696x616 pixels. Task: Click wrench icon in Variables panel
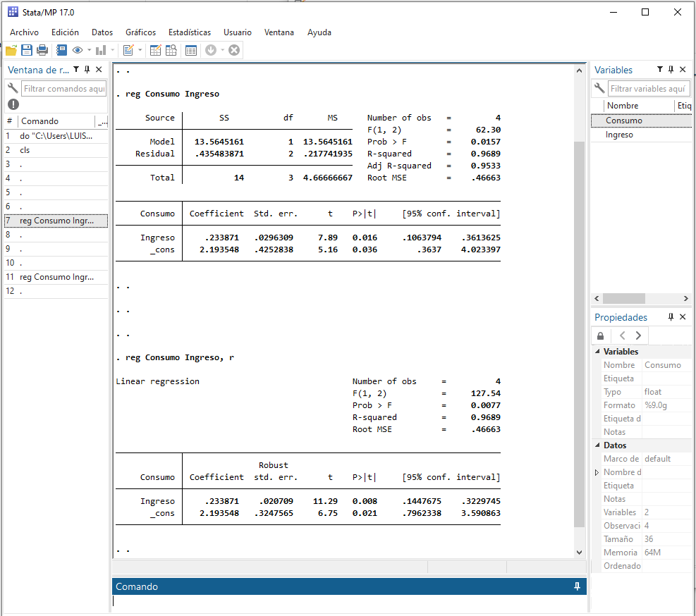599,88
